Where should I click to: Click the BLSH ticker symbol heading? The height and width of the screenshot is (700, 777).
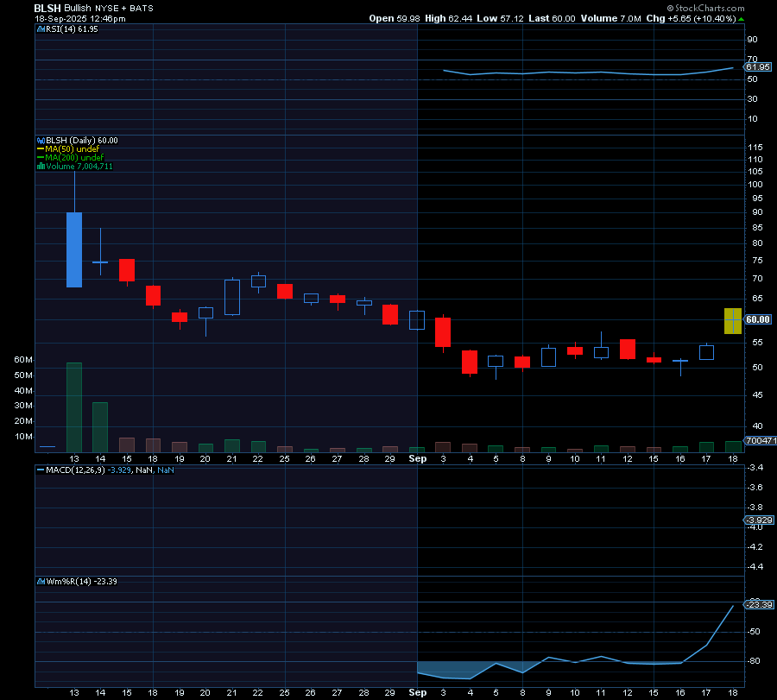click(x=42, y=8)
